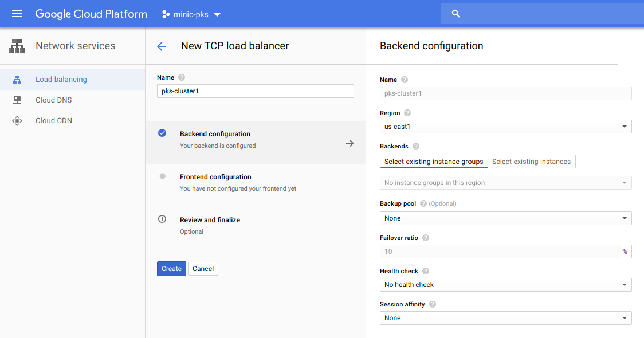644x338 pixels.
Task: Go to Cloud CDN in the sidebar
Action: tap(53, 121)
